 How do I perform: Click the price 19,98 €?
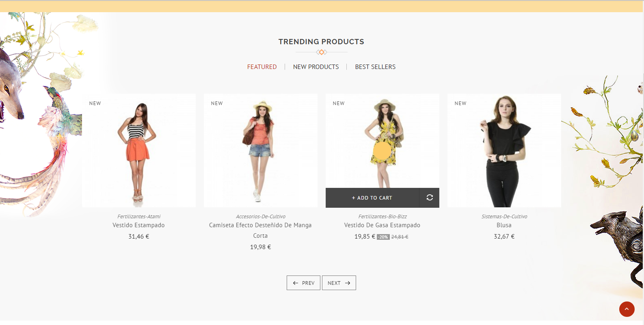(260, 247)
